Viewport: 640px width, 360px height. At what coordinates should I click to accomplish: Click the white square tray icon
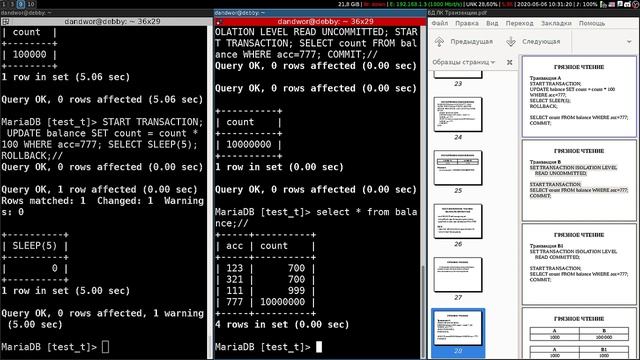(x=620, y=4)
